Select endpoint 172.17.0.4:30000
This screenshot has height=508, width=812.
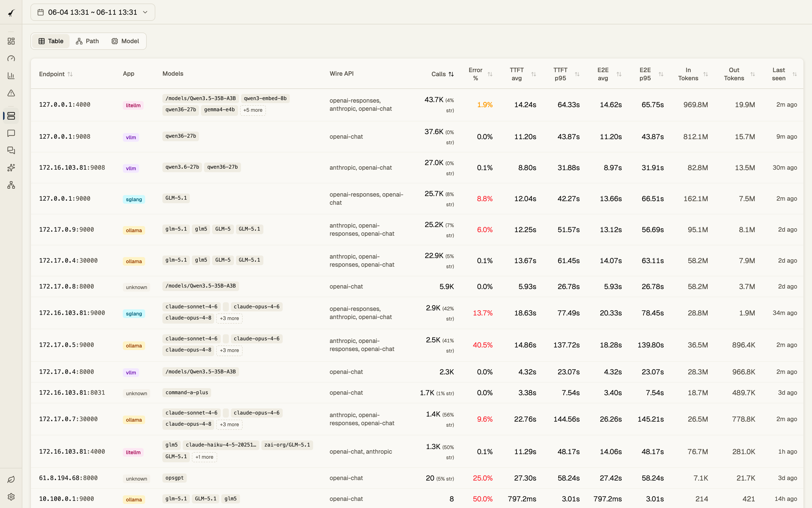(x=69, y=261)
